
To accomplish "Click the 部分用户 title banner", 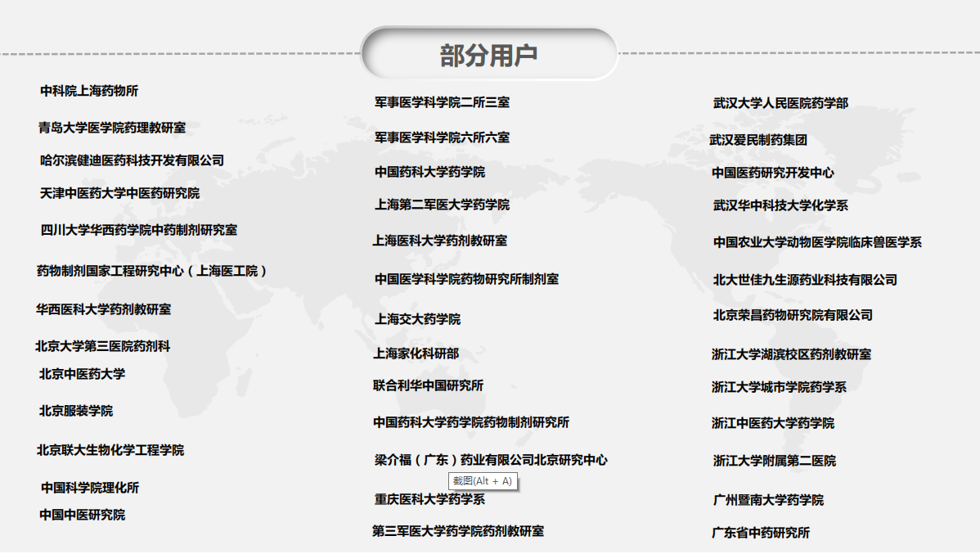I will [488, 54].
